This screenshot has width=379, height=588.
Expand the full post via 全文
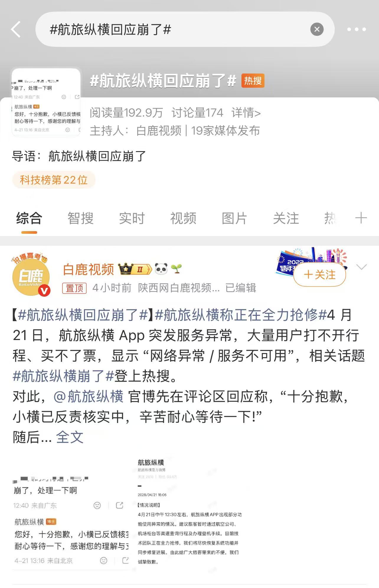(70, 437)
